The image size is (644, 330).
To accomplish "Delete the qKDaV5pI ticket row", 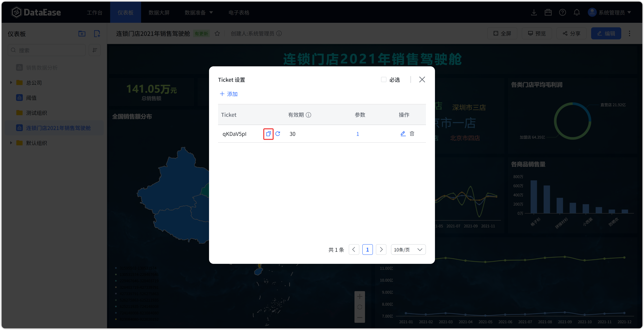I will click(412, 134).
